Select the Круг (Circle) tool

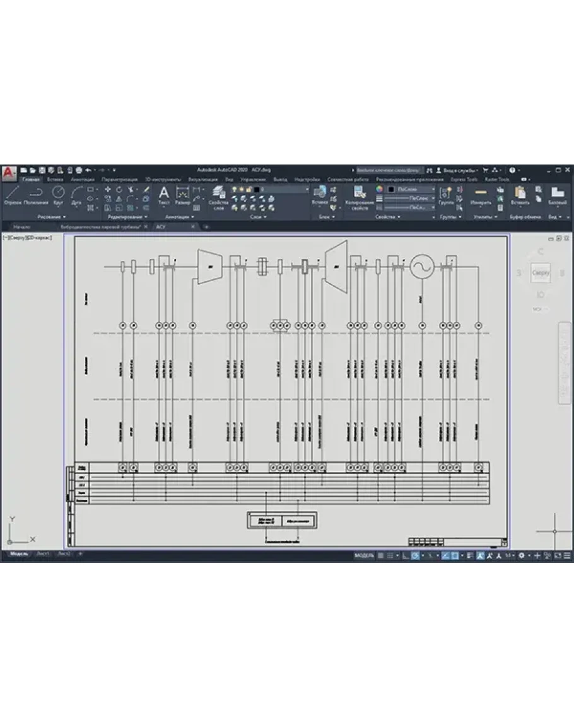click(x=58, y=194)
